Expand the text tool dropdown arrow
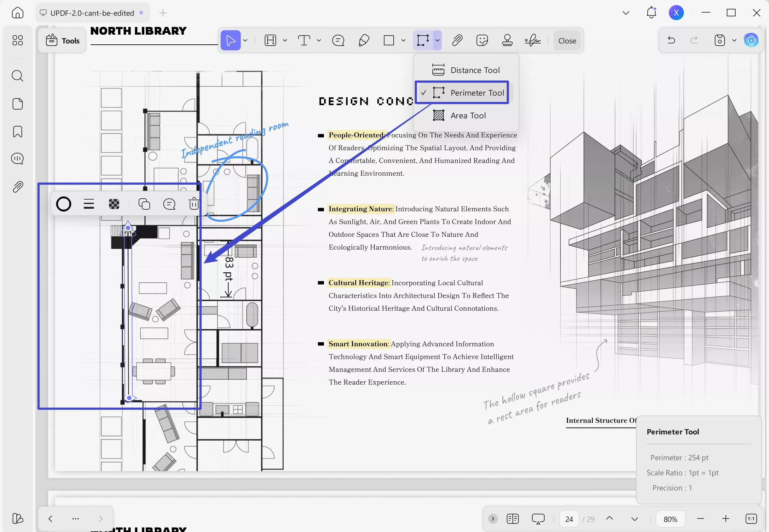 pyautogui.click(x=319, y=41)
